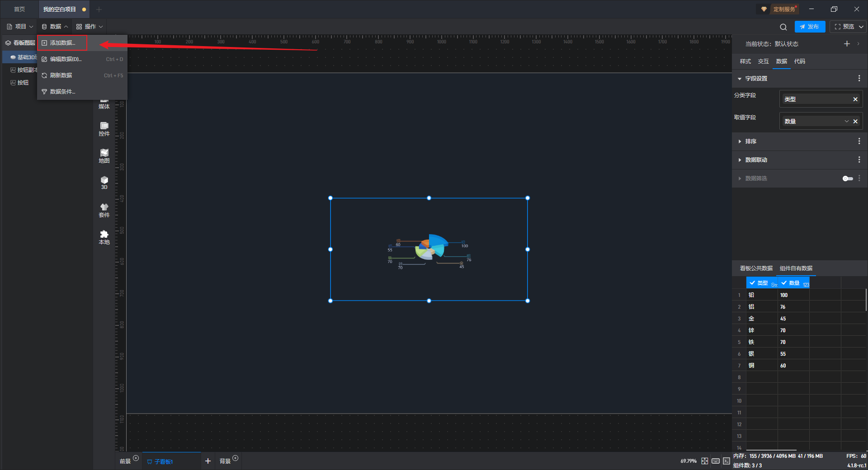Viewport: 868px width, 470px height.
Task: Add a 背景 background layer
Action: (235, 458)
